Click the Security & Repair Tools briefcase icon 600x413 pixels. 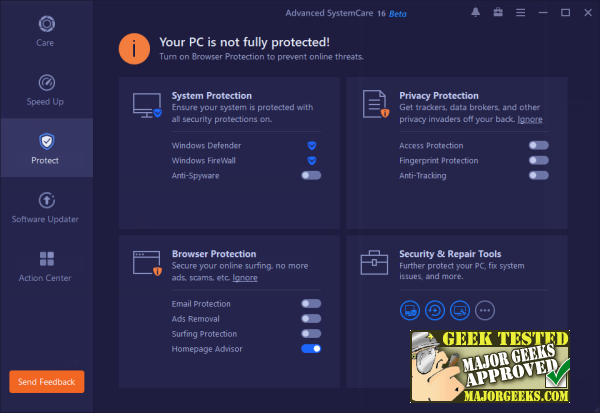point(374,263)
